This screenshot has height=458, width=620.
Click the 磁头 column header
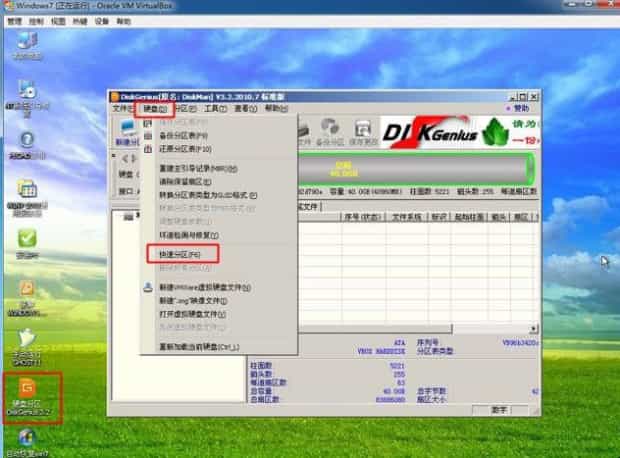click(x=499, y=217)
